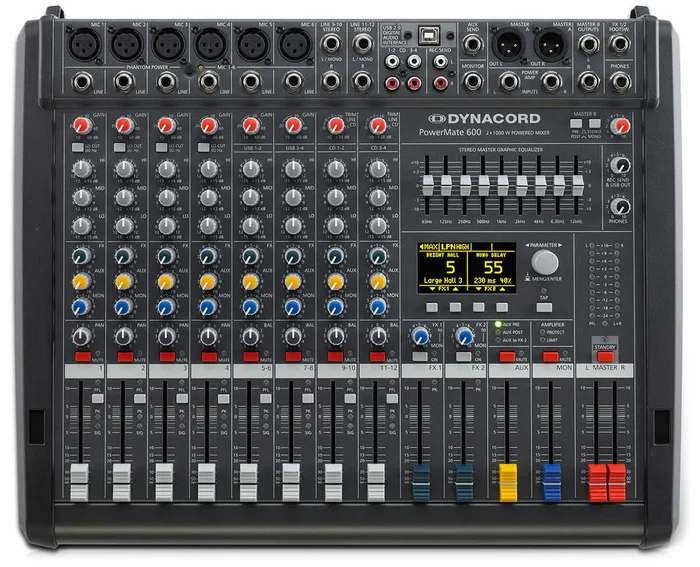Toggle the Master B STEREO/MONO button
This screenshot has width=700, height=567.
[x=594, y=124]
